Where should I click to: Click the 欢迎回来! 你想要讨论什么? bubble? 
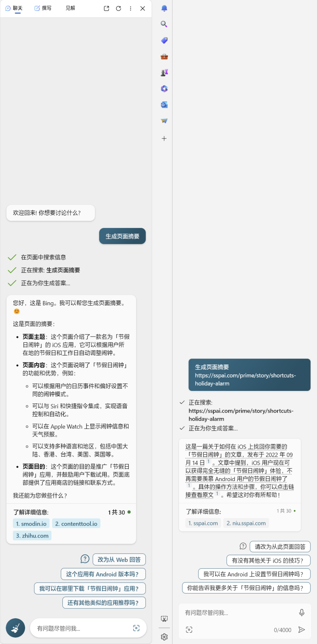coord(51,213)
